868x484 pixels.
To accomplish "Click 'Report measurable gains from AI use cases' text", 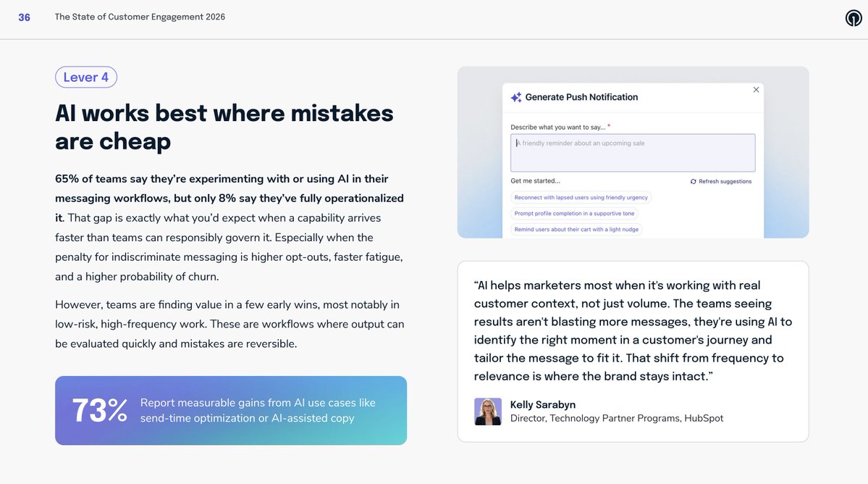I will (258, 410).
